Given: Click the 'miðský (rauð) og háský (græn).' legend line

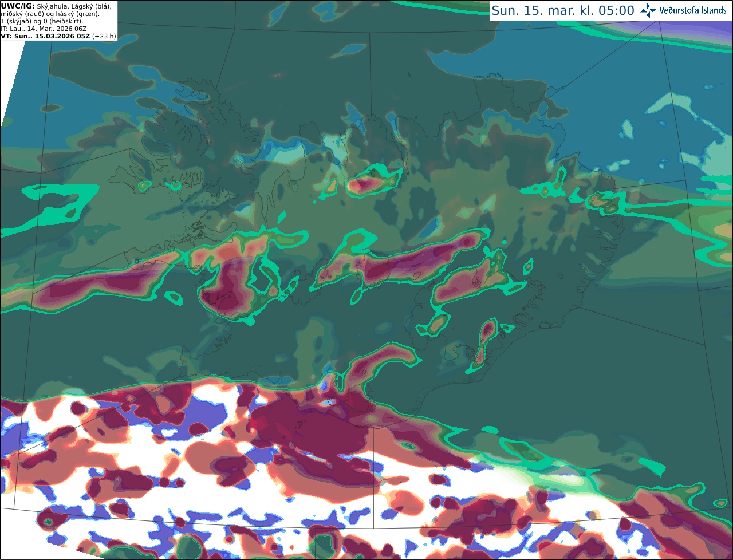Looking at the screenshot, I should point(50,14).
